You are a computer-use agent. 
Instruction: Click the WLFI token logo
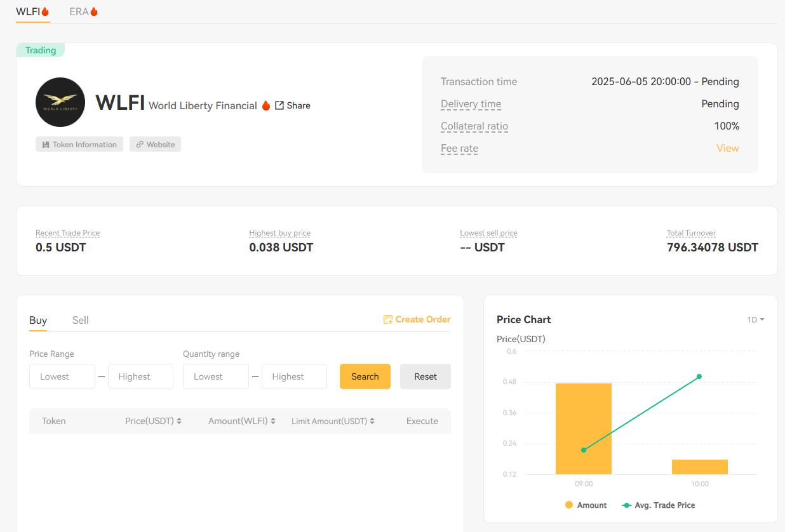pos(60,102)
